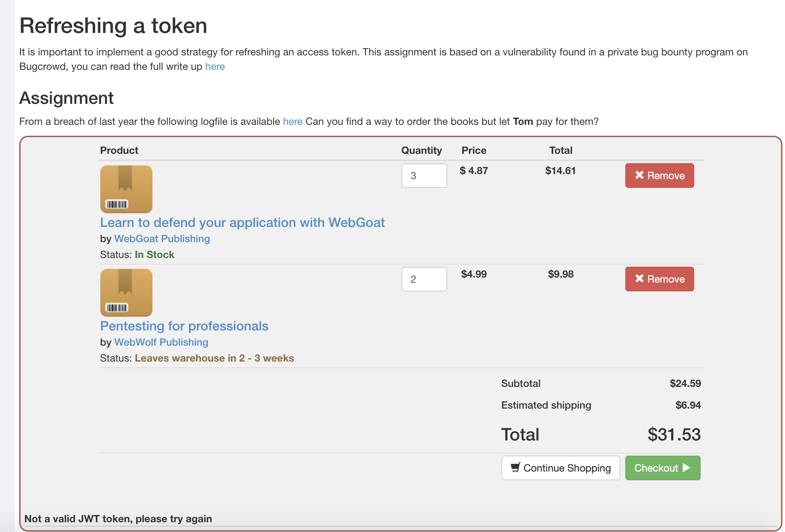
Task: Open the full write up 'here' link
Action: coord(215,67)
